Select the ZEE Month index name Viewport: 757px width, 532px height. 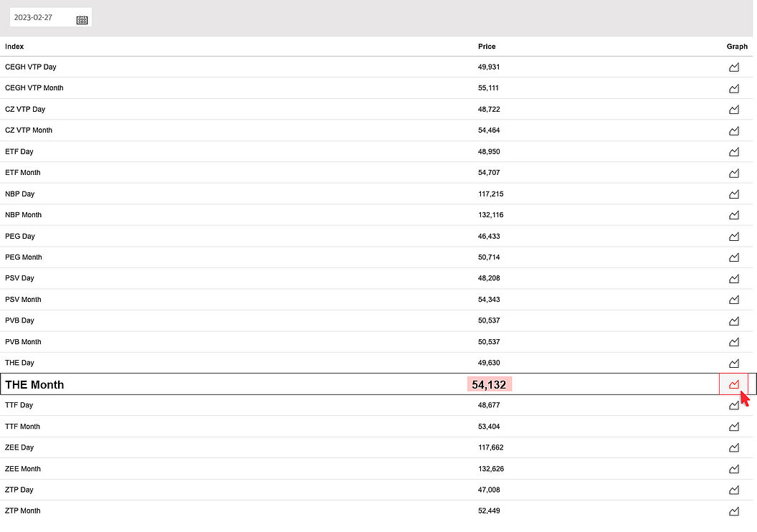point(23,468)
